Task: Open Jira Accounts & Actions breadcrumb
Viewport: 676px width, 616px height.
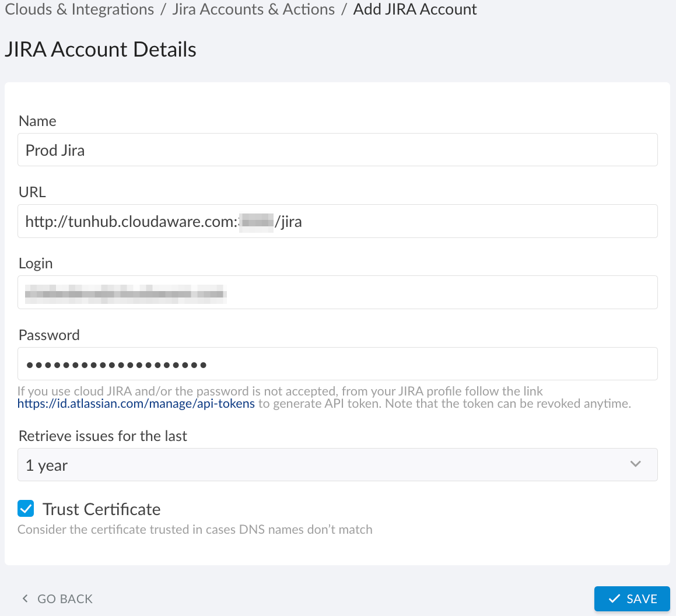Action: 253,9
